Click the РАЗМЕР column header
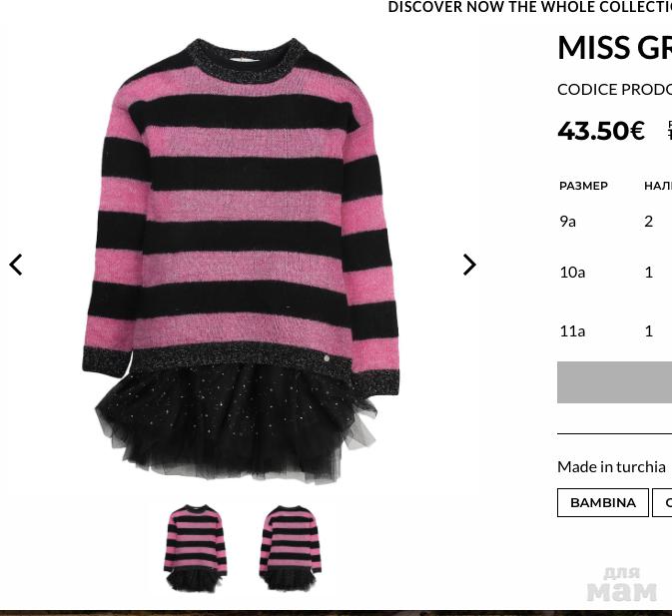 coord(584,186)
